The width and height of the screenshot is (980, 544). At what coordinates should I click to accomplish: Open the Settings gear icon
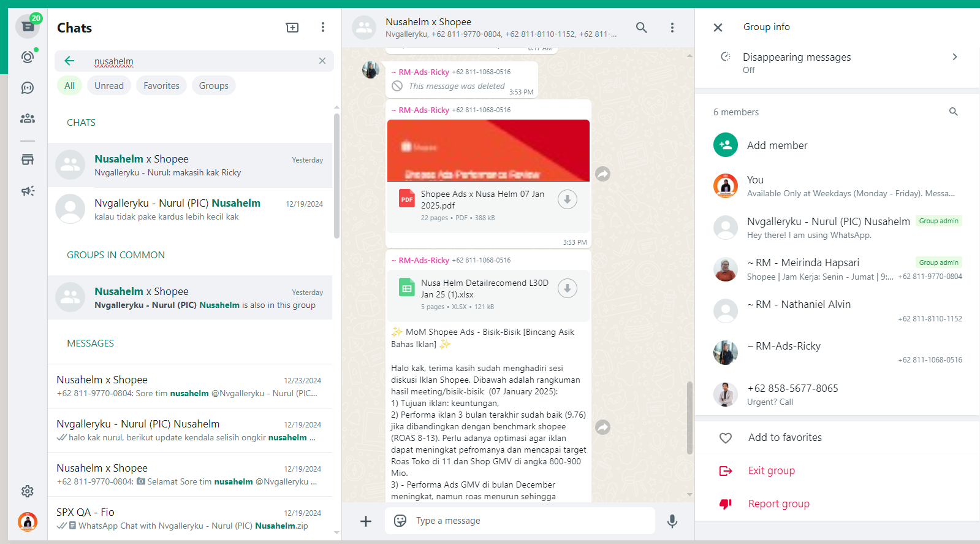coord(28,491)
